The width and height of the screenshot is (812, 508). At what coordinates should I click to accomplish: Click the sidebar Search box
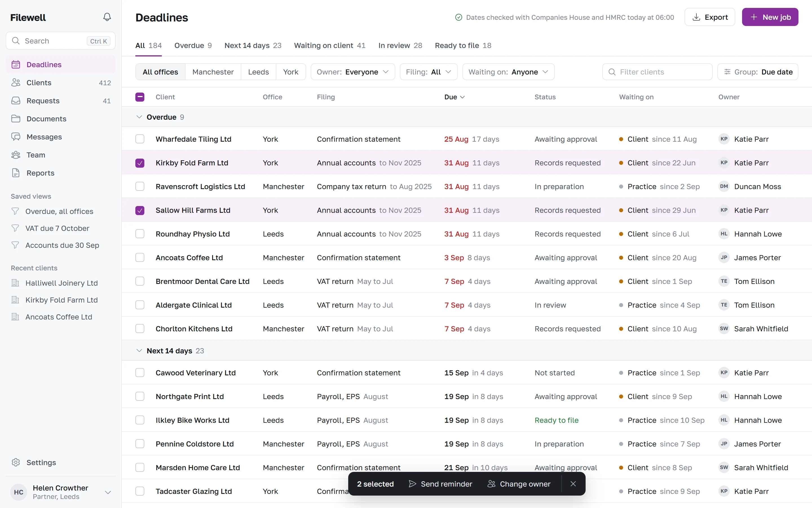(61, 41)
